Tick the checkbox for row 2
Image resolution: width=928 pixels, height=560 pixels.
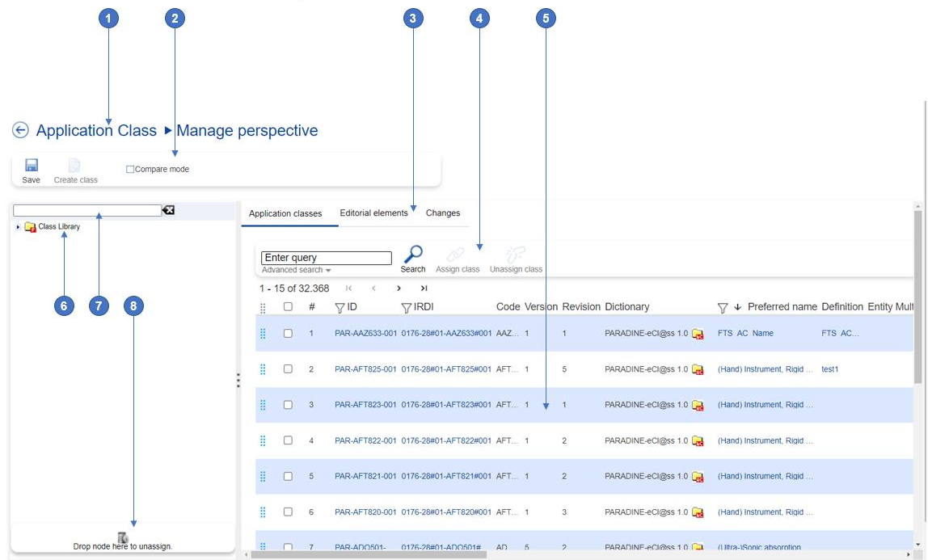pos(288,369)
